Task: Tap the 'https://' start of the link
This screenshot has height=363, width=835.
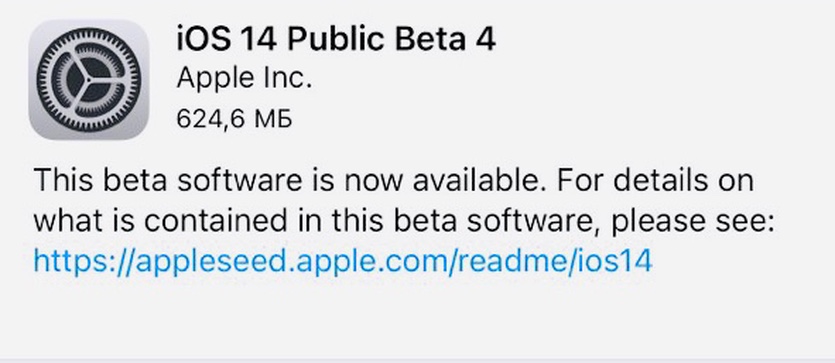Action: [x=84, y=261]
